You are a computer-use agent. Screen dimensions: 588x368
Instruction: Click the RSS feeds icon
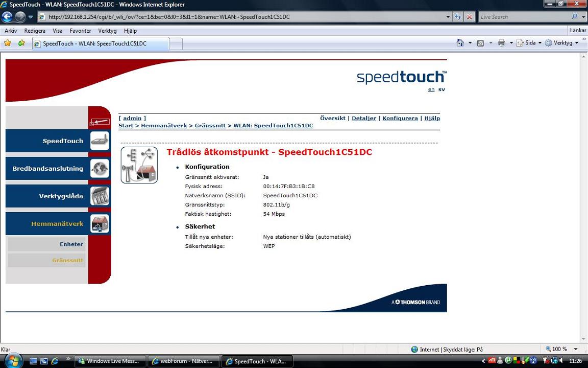pyautogui.click(x=480, y=43)
